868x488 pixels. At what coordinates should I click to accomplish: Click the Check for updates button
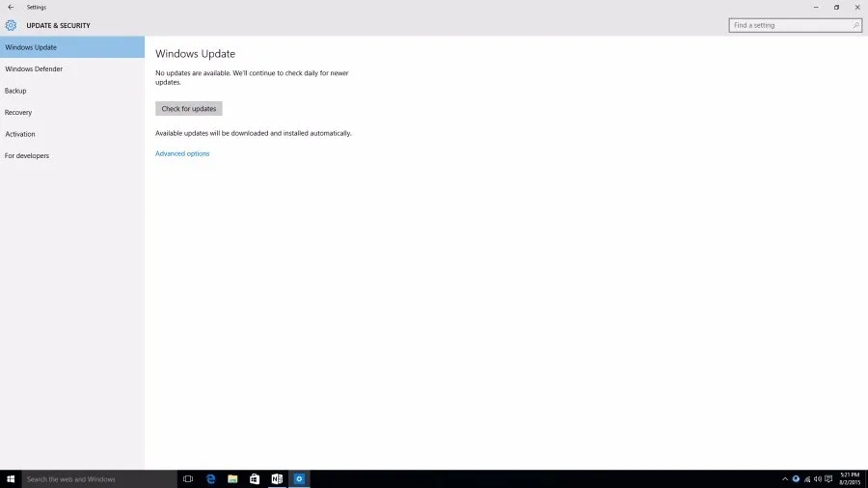[x=189, y=108]
